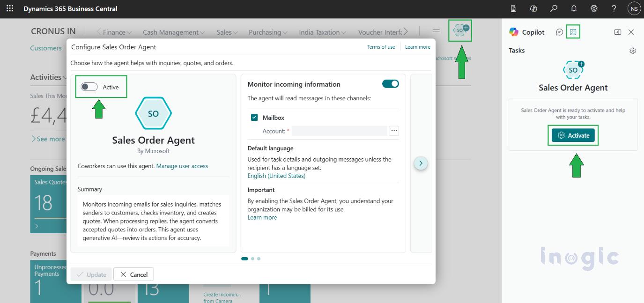Open Copilot chat bubble icon

(559, 32)
